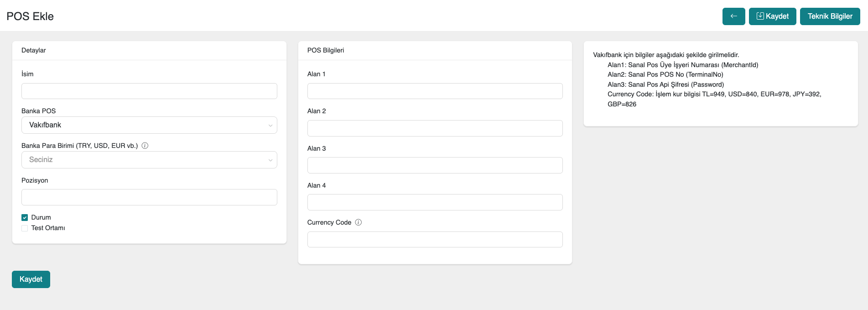868x310 pixels.
Task: Enable the Test Ortamı checkbox
Action: (25, 228)
